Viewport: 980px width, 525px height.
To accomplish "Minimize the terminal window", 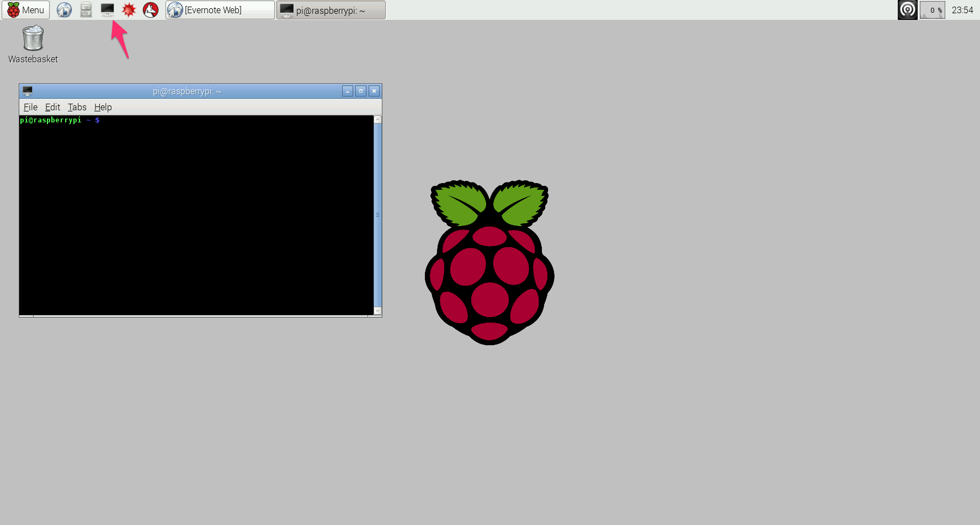I will (x=348, y=91).
